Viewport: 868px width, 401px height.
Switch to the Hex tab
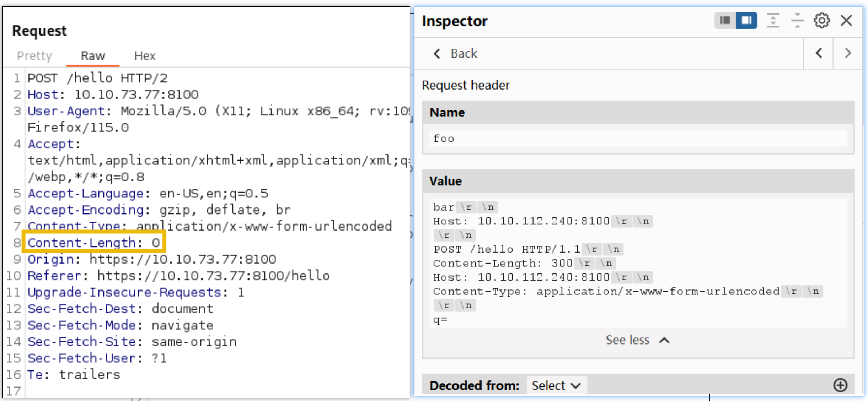click(145, 55)
